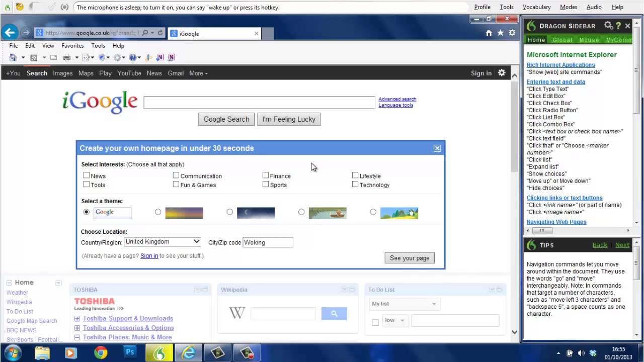
Task: Check the Fun & Games checkbox
Action: 176,185
